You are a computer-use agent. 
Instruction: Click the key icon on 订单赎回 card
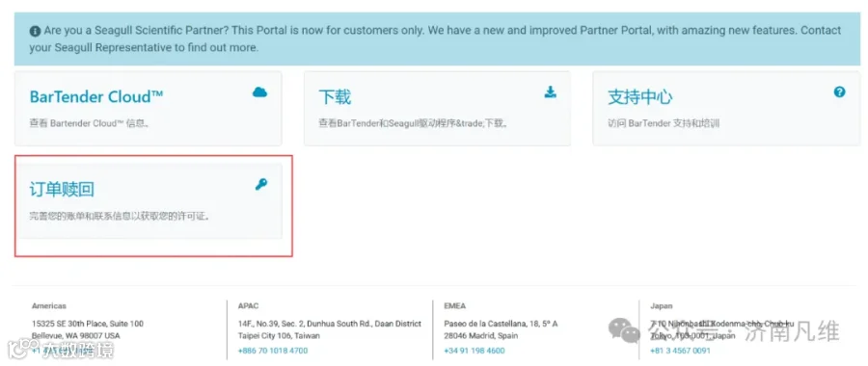pyautogui.click(x=260, y=185)
